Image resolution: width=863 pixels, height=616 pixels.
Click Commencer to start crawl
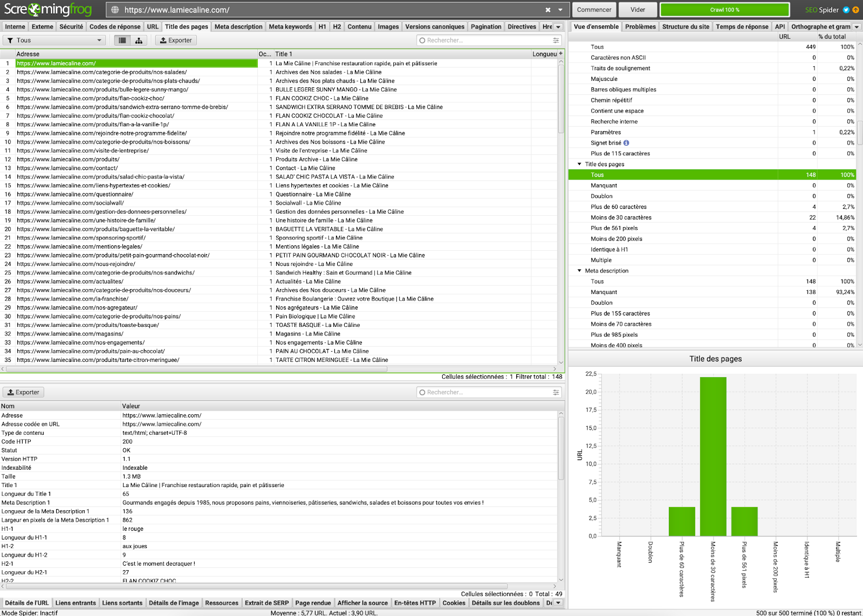(594, 10)
